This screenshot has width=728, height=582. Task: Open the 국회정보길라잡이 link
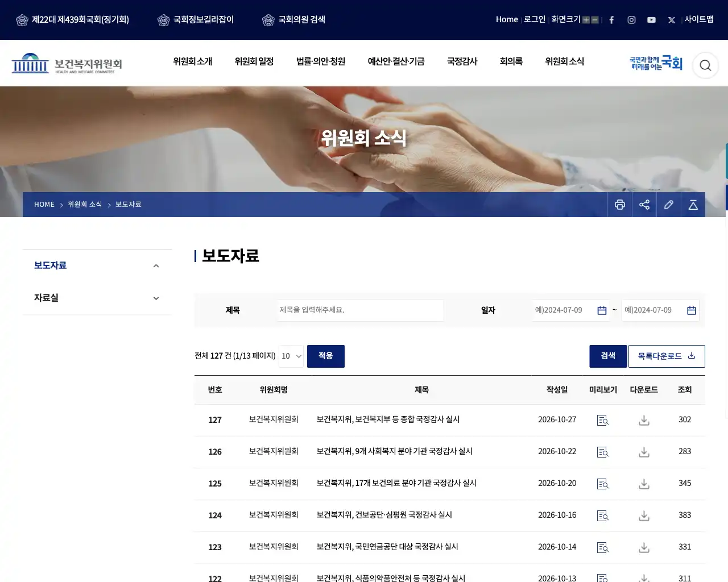click(x=196, y=20)
